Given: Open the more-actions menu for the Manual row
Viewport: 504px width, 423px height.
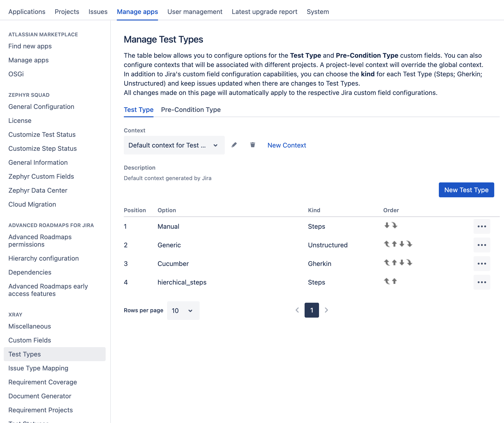Looking at the screenshot, I should point(481,226).
